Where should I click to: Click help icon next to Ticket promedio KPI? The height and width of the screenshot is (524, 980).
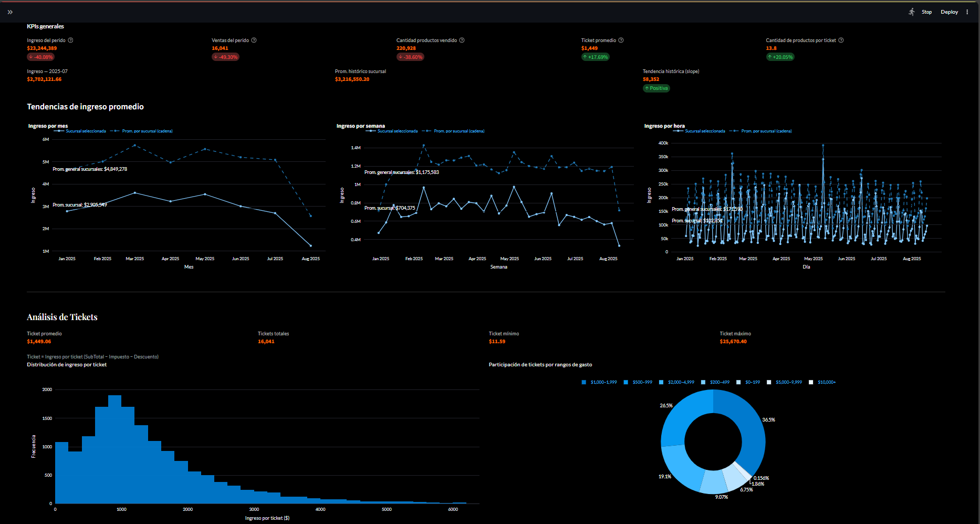click(x=621, y=40)
